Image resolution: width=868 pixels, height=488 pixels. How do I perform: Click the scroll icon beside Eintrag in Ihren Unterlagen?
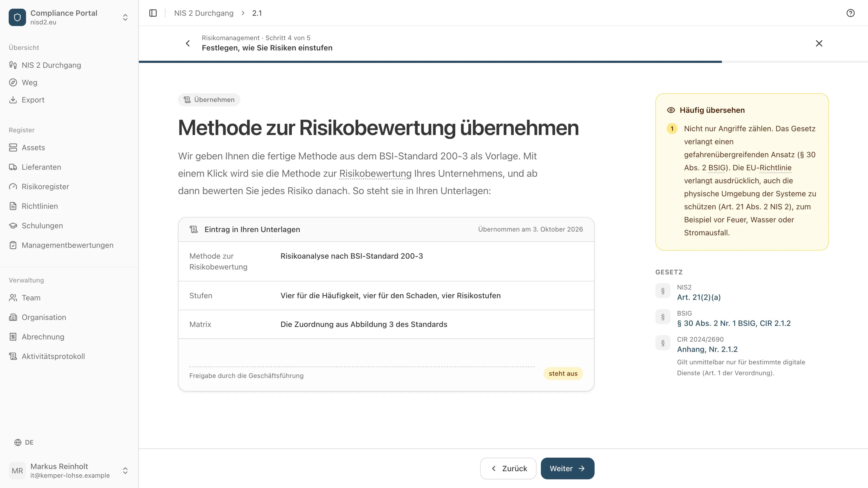point(193,229)
